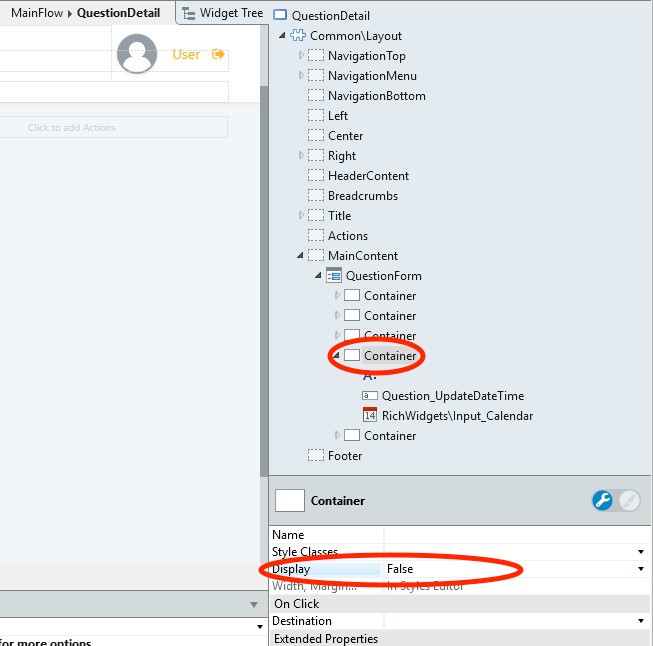Click the QuestionDetail screen icon
The height and width of the screenshot is (646, 653).
click(280, 15)
